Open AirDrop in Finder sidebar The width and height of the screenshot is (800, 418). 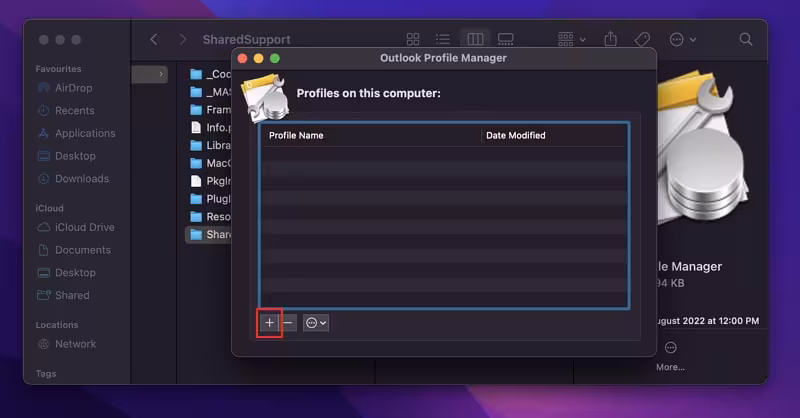coord(65,88)
